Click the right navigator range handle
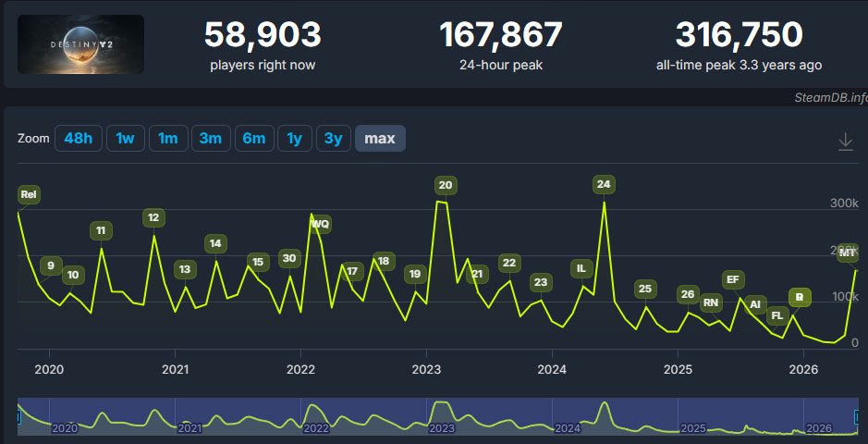Screen dimensions: 868x444 point(858,416)
